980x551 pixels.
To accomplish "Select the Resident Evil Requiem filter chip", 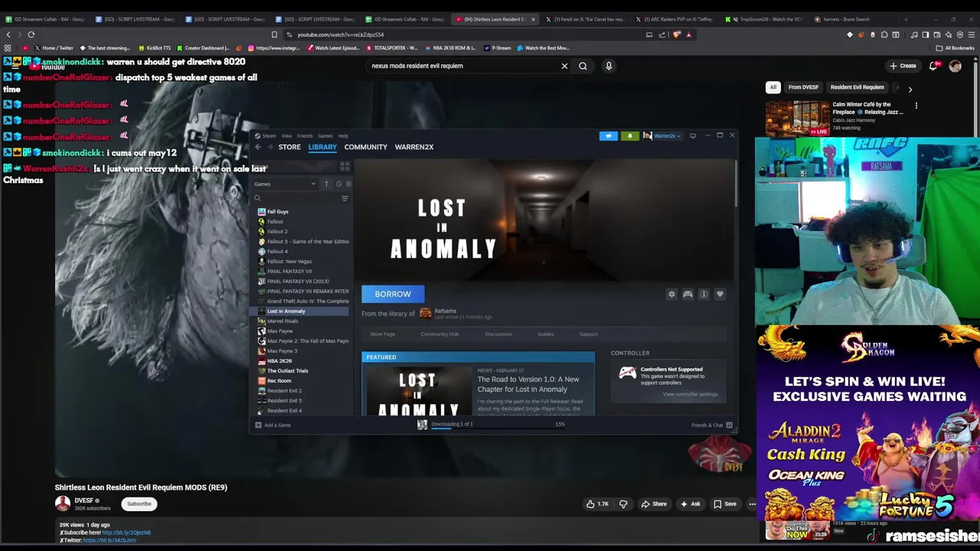I will pyautogui.click(x=857, y=87).
